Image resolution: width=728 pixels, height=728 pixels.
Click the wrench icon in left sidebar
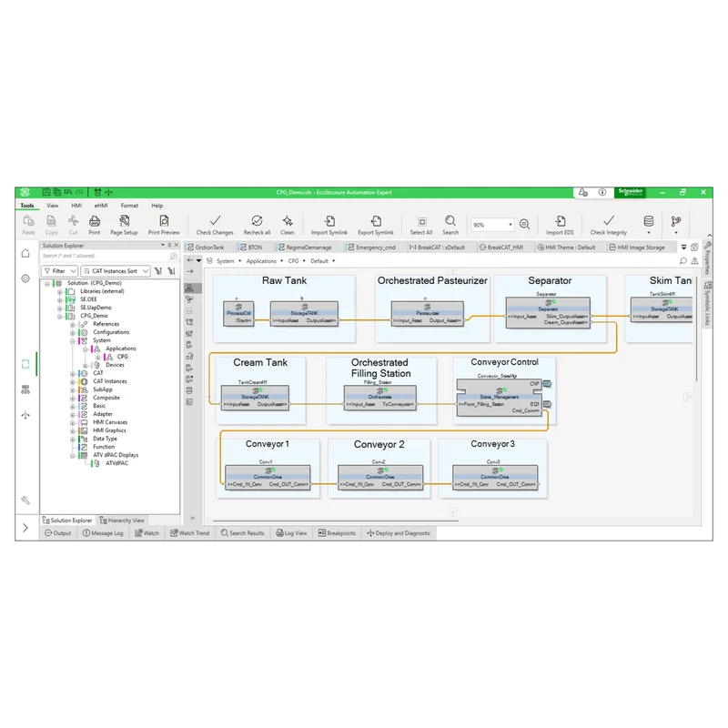tap(25, 500)
